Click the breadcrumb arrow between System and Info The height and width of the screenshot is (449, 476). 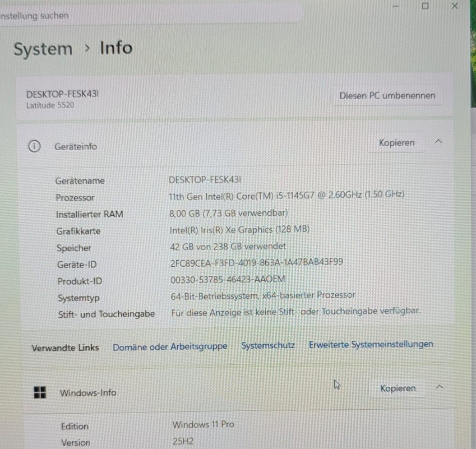[x=87, y=48]
